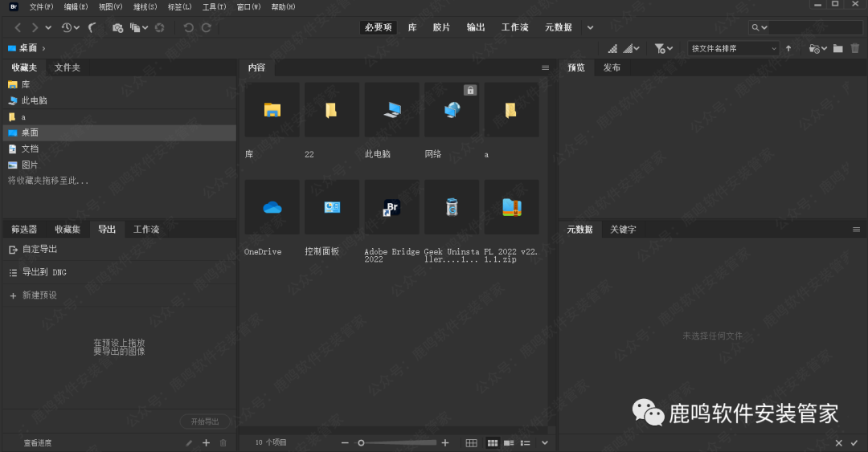Click the lock grid view icon
The height and width of the screenshot is (452, 868).
[x=471, y=443]
